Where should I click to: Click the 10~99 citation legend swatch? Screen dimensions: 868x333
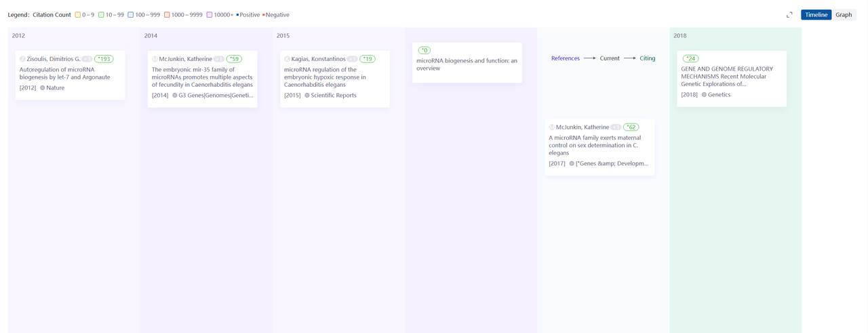click(x=101, y=15)
